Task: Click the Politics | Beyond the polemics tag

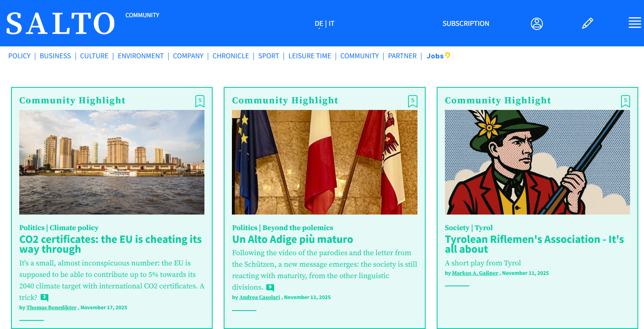Action: coord(283,228)
